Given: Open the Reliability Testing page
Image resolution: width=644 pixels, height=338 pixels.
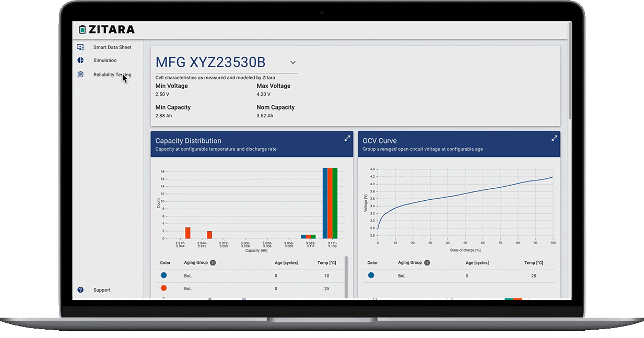Looking at the screenshot, I should pyautogui.click(x=112, y=75).
